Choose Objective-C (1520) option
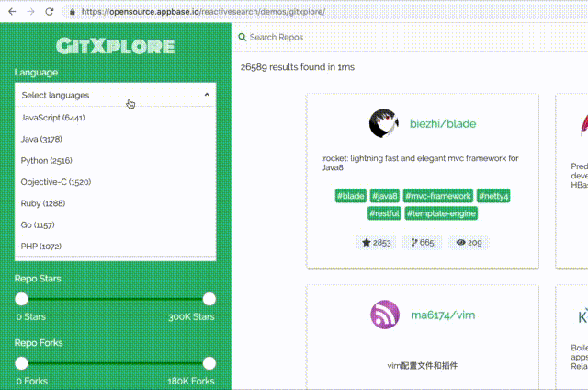588x390 pixels. [115, 182]
